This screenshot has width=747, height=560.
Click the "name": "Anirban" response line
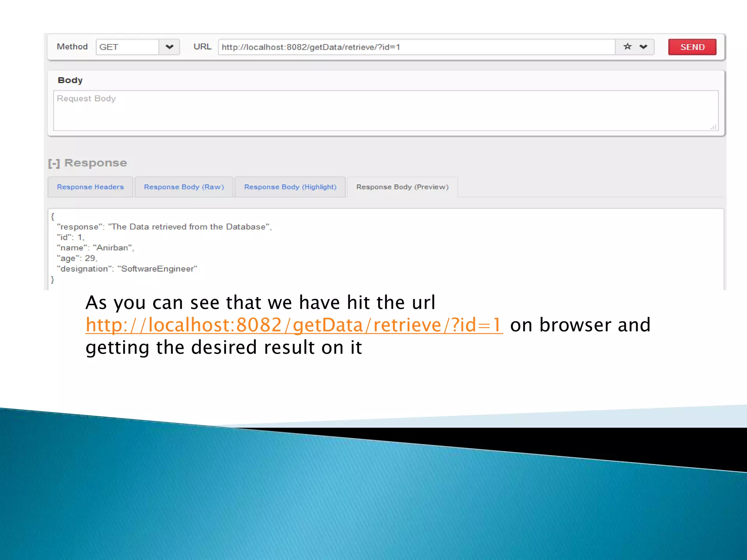point(96,248)
